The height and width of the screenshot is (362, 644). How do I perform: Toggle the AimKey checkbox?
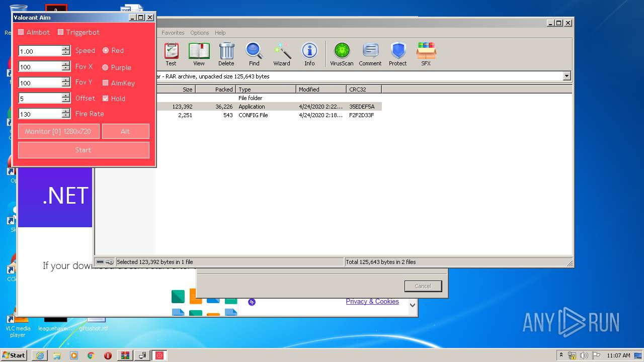[x=106, y=83]
